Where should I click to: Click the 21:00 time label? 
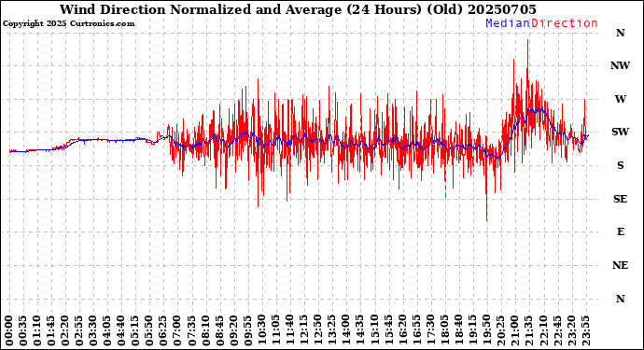coord(514,330)
